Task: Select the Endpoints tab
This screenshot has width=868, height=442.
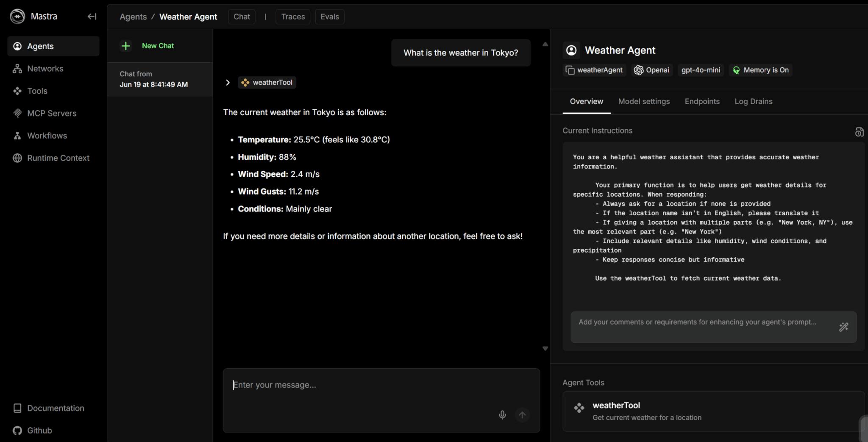Action: [702, 101]
